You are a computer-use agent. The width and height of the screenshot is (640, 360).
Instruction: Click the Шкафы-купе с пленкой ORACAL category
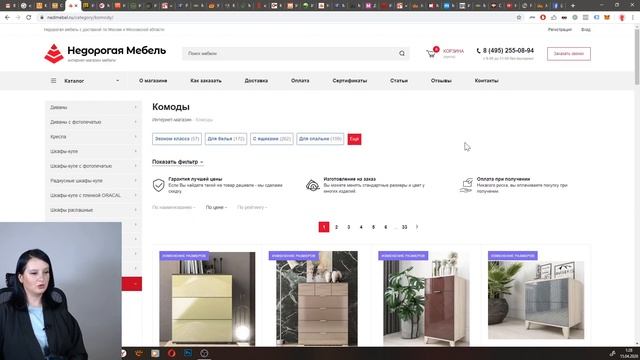[x=85, y=195]
